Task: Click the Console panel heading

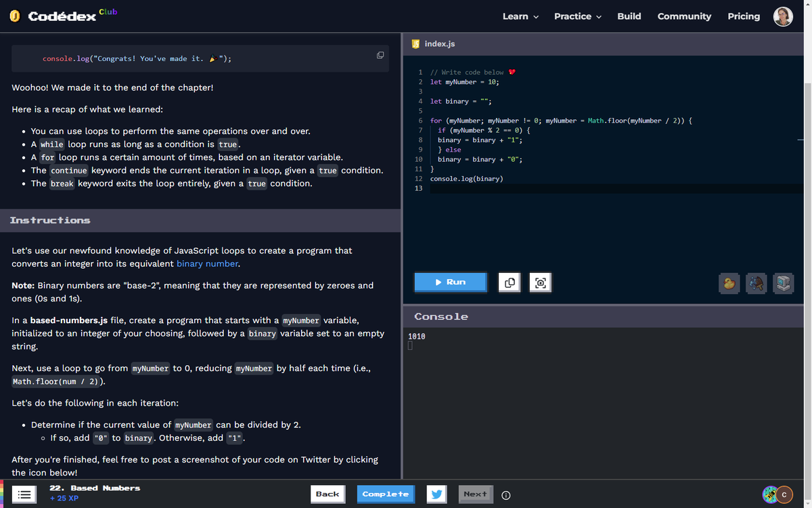Action: [x=441, y=316]
